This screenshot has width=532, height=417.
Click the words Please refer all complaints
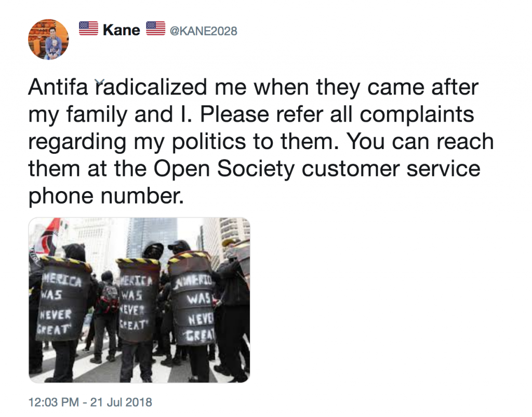tap(337, 114)
